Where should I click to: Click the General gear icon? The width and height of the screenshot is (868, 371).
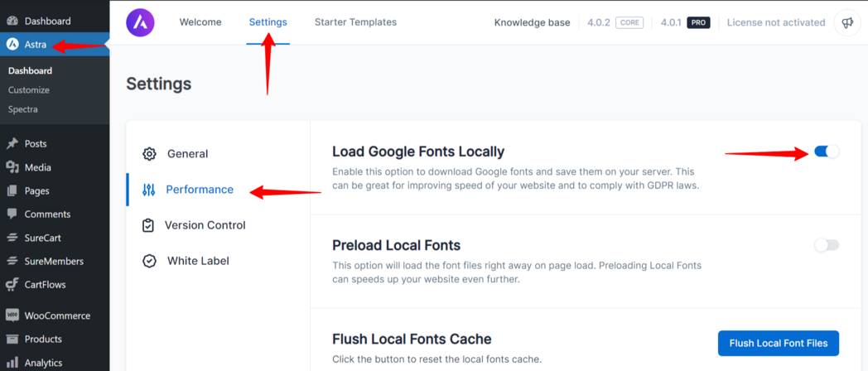click(149, 154)
